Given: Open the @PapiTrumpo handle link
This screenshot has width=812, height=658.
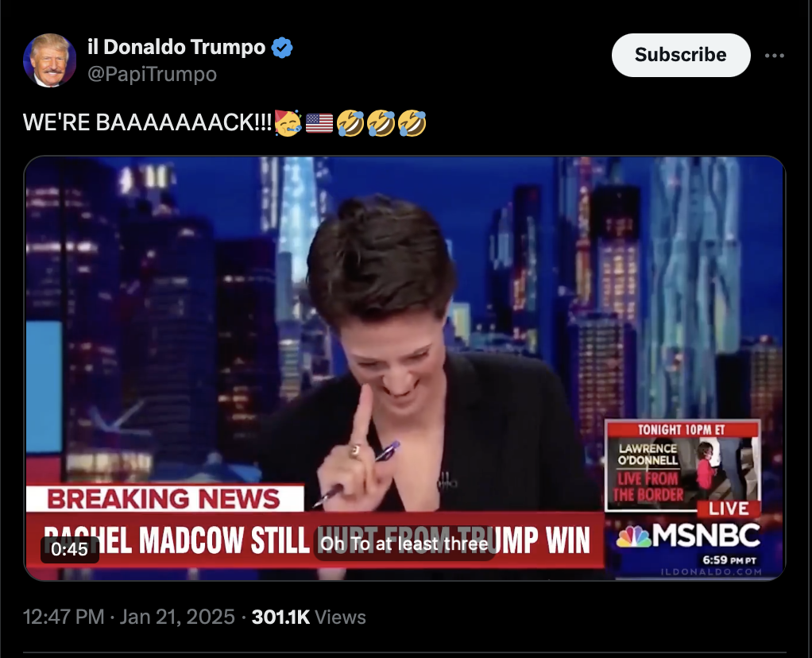Looking at the screenshot, I should 153,74.
